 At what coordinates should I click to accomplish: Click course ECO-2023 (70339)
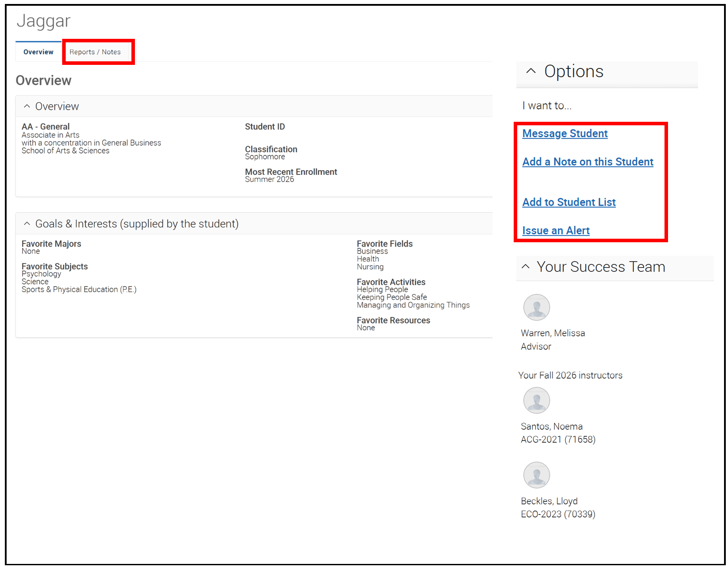(x=558, y=514)
